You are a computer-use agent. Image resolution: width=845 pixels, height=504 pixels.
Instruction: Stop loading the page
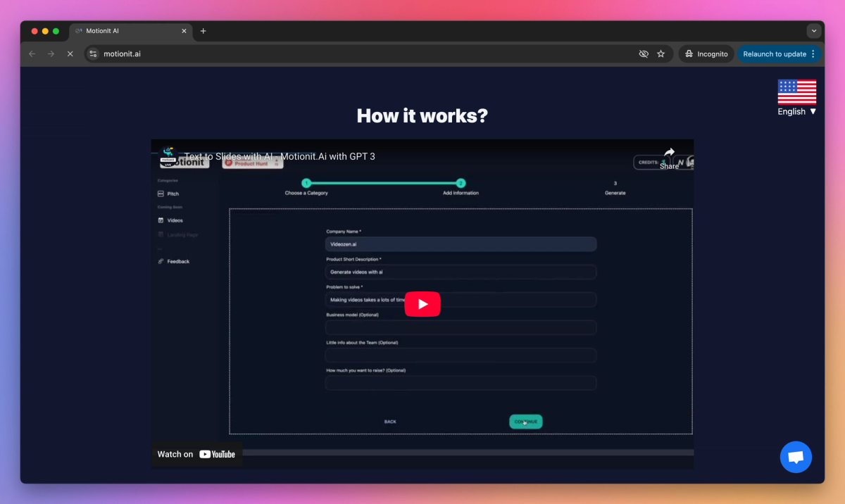pyautogui.click(x=70, y=53)
